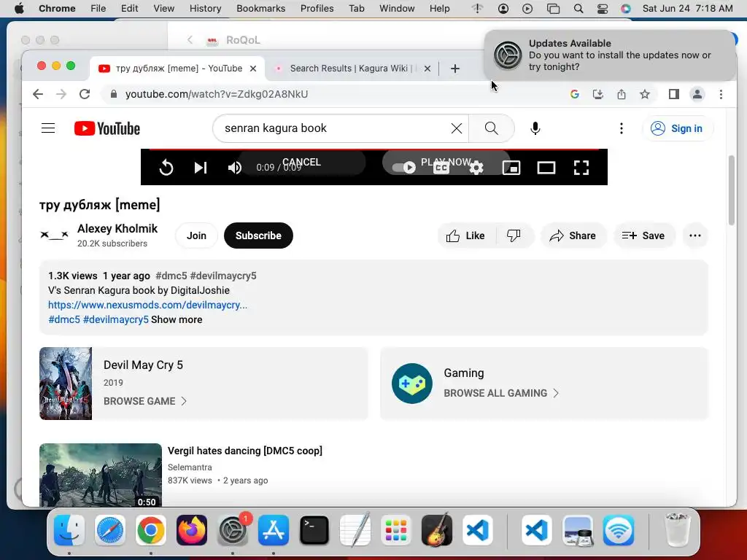Open a new Chrome tab
The width and height of the screenshot is (747, 560).
pyautogui.click(x=455, y=69)
